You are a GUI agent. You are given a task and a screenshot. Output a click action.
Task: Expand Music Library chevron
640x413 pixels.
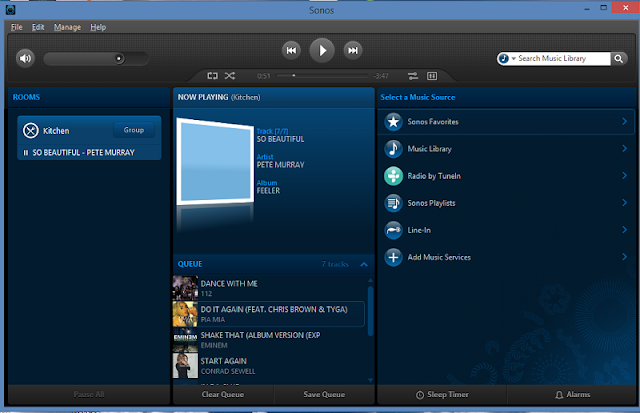click(x=624, y=148)
